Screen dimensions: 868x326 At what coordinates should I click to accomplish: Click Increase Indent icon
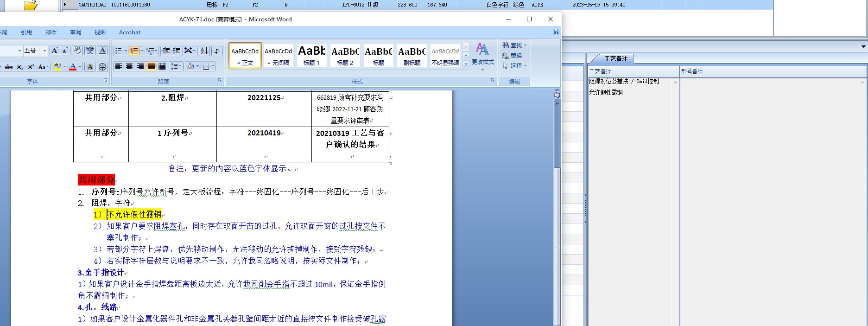click(177, 51)
